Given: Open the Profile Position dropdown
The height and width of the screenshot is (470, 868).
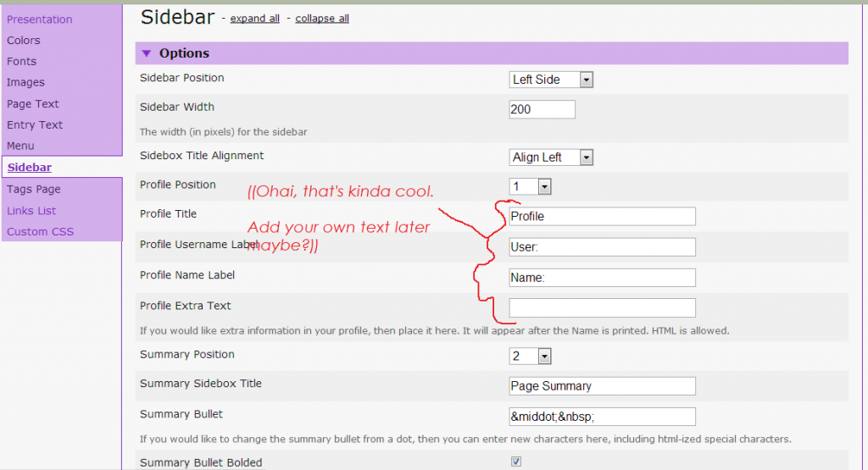Looking at the screenshot, I should [531, 186].
